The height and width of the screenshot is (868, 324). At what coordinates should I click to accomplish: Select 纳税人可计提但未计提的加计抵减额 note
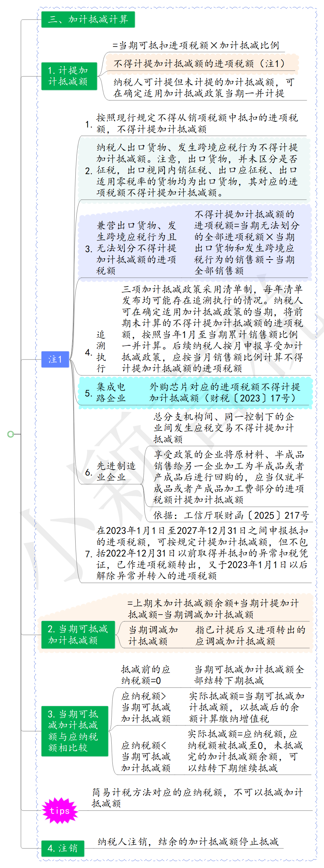pyautogui.click(x=204, y=88)
